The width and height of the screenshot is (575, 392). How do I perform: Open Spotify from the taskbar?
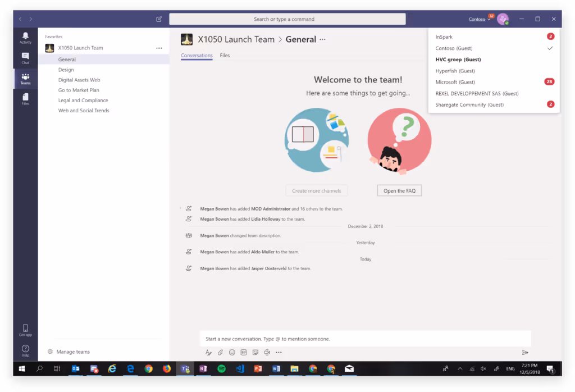(x=221, y=368)
